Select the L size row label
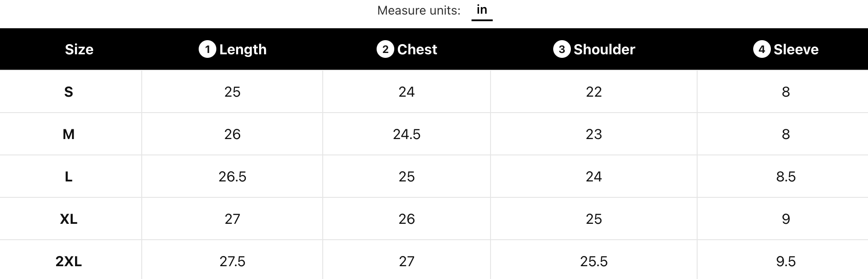 coord(68,177)
